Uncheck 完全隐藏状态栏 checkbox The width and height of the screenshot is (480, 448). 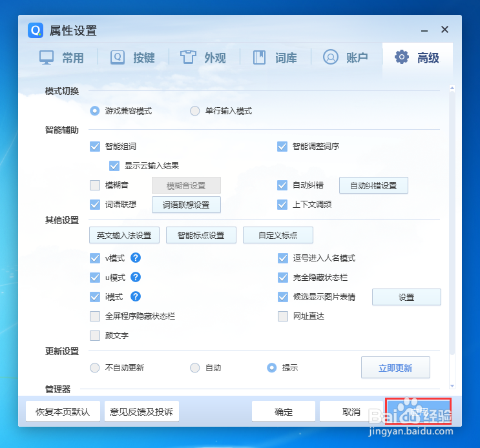pyautogui.click(x=283, y=278)
